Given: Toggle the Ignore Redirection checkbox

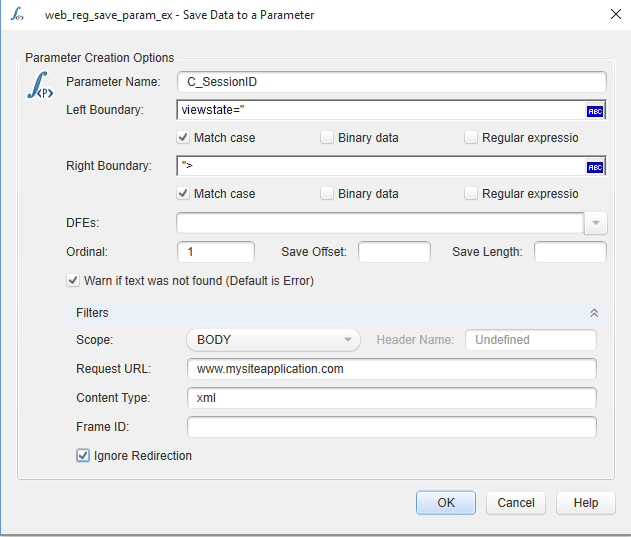Looking at the screenshot, I should pos(83,456).
